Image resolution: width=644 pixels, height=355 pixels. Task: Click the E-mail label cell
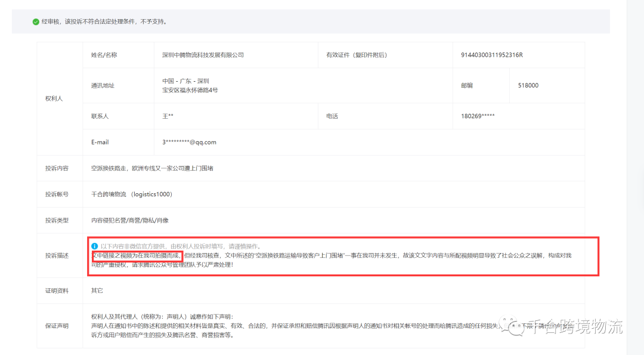tap(118, 142)
